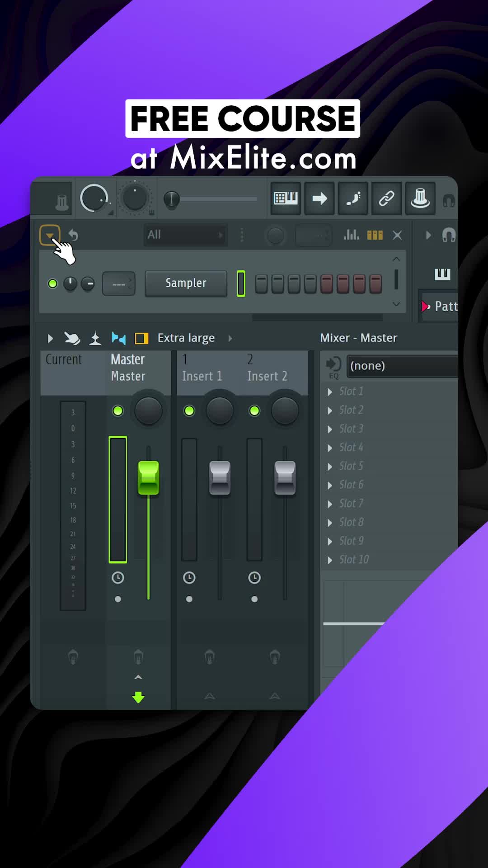This screenshot has height=868, width=488.
Task: Select the Sampler channel green selector
Action: coord(241,283)
